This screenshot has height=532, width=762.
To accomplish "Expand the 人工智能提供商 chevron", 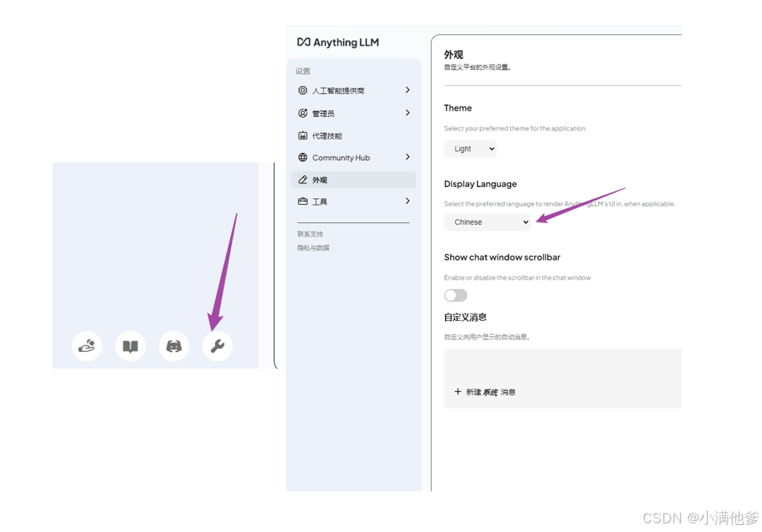I will tap(407, 90).
